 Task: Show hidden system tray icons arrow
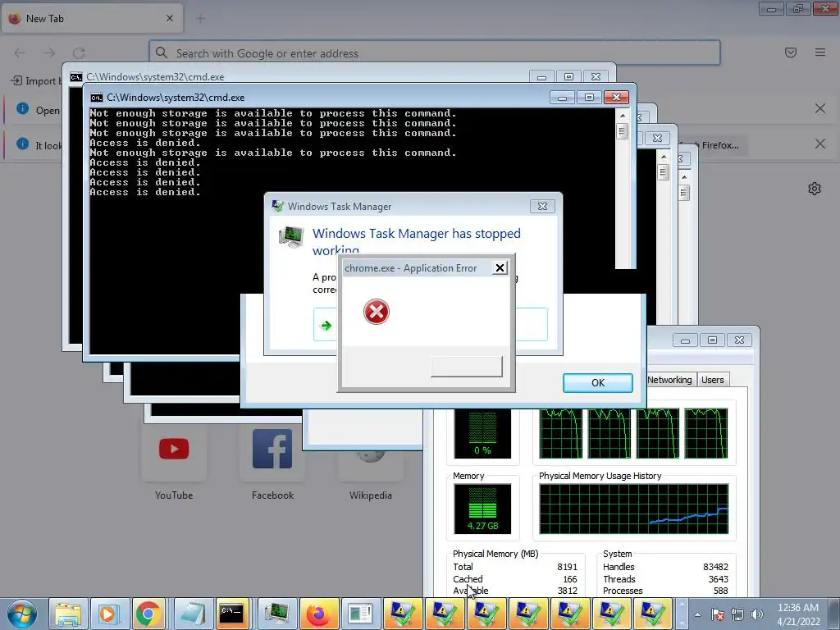(697, 614)
